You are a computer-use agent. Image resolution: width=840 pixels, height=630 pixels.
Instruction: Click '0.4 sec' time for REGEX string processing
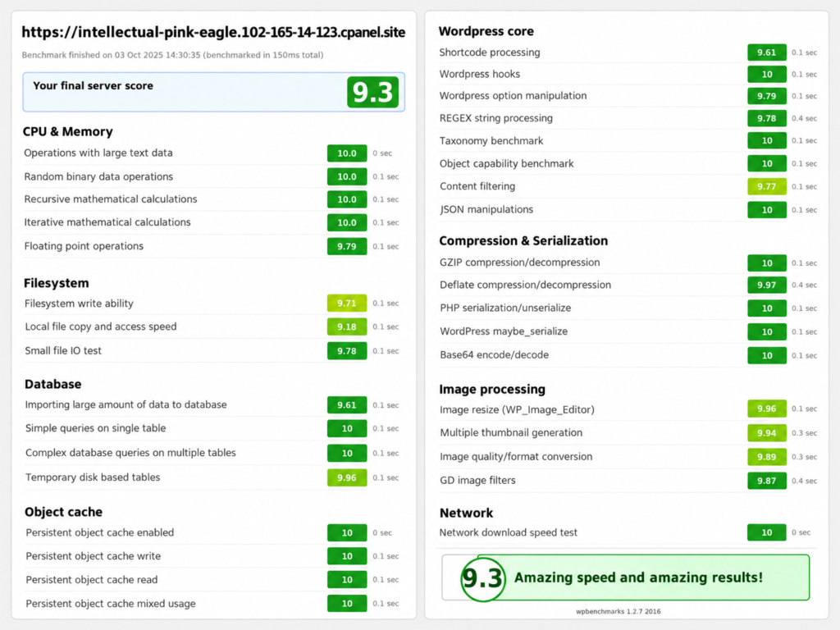(804, 118)
